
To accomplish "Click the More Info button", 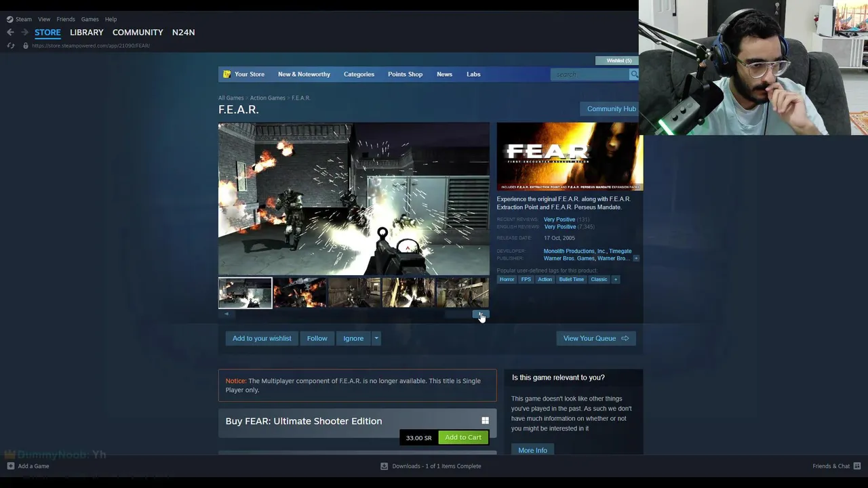I will [x=532, y=450].
